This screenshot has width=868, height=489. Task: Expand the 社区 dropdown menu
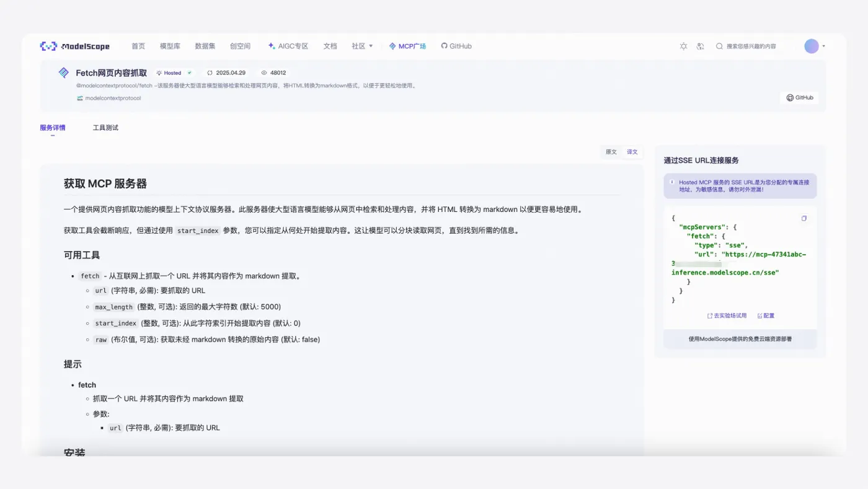[362, 46]
